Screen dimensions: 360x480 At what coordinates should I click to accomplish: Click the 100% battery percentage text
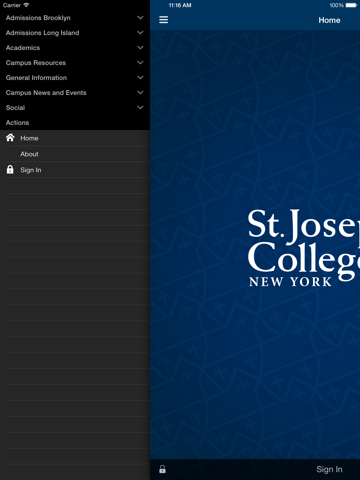click(x=337, y=5)
